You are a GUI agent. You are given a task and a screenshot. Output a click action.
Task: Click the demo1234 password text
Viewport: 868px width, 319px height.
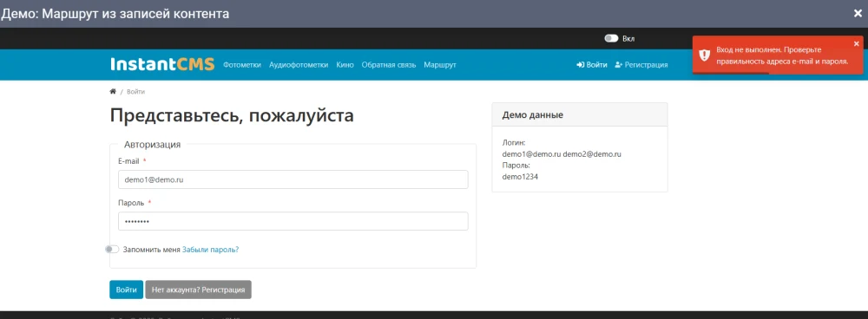[520, 177]
